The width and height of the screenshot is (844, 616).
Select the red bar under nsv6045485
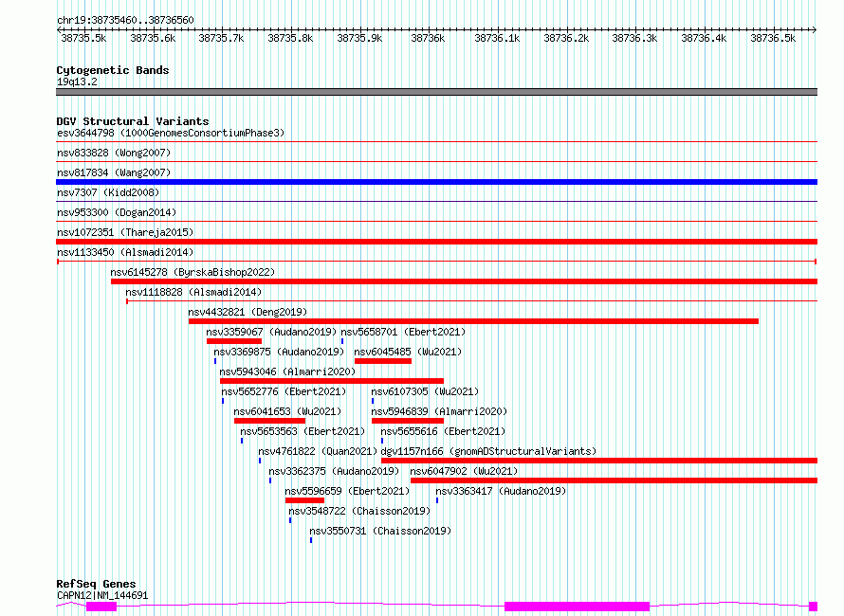383,361
